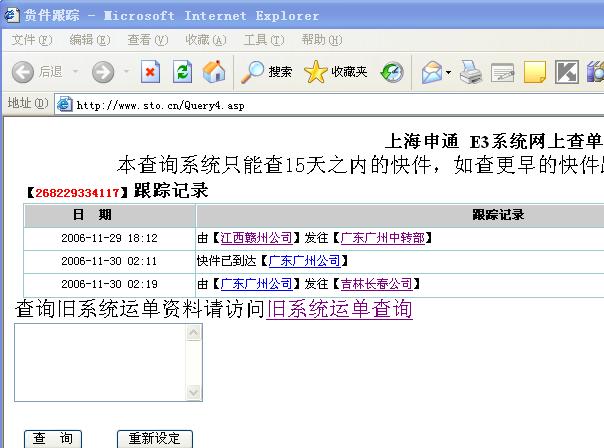The width and height of the screenshot is (604, 448).
Task: Open the History clock icon
Action: pyautogui.click(x=392, y=72)
